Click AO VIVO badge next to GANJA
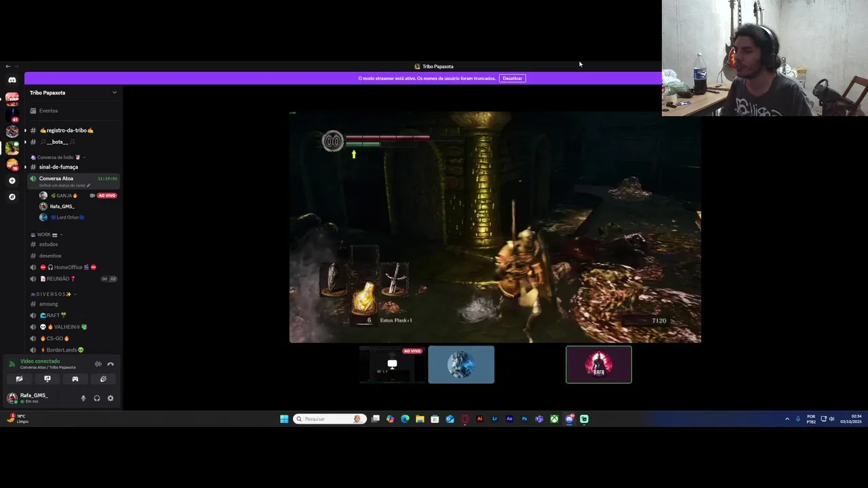 tap(107, 196)
